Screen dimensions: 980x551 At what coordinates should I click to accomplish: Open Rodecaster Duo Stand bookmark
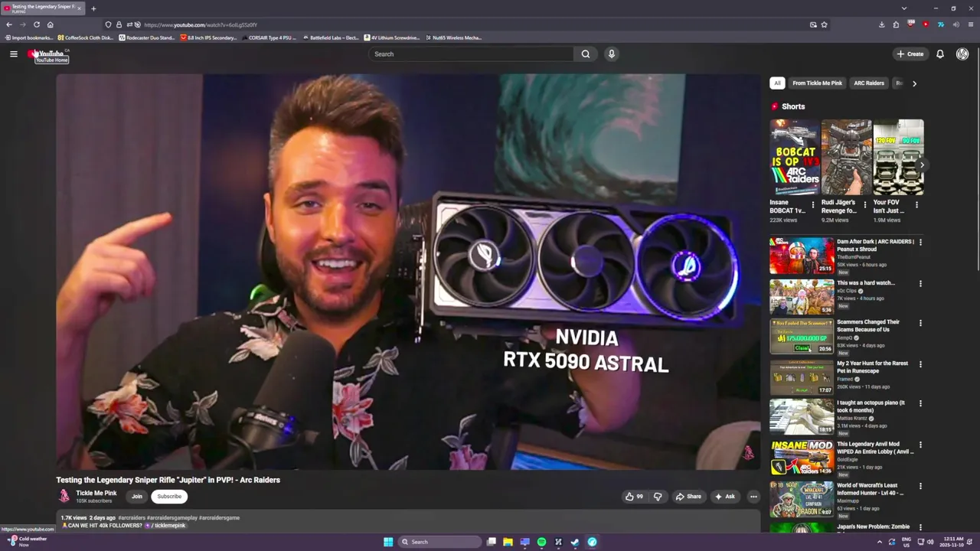coord(146,37)
